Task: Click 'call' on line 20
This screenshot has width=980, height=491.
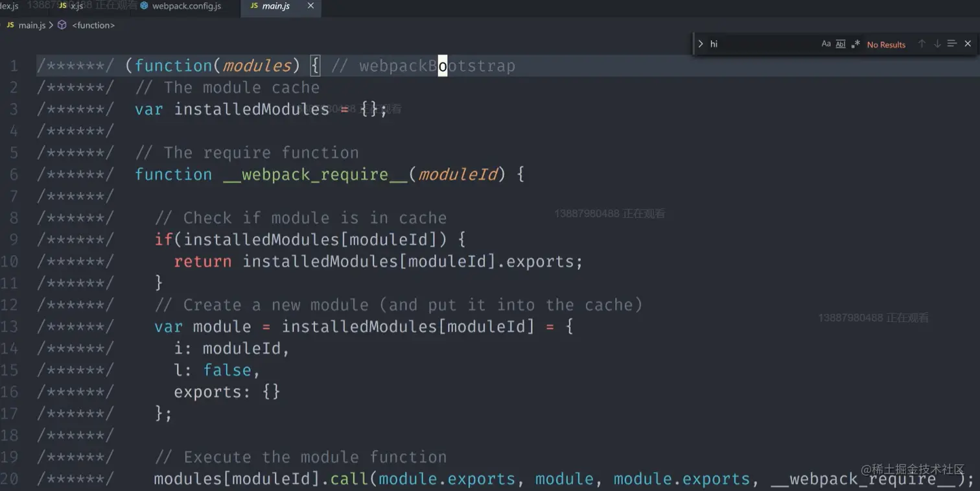Action: pos(349,479)
